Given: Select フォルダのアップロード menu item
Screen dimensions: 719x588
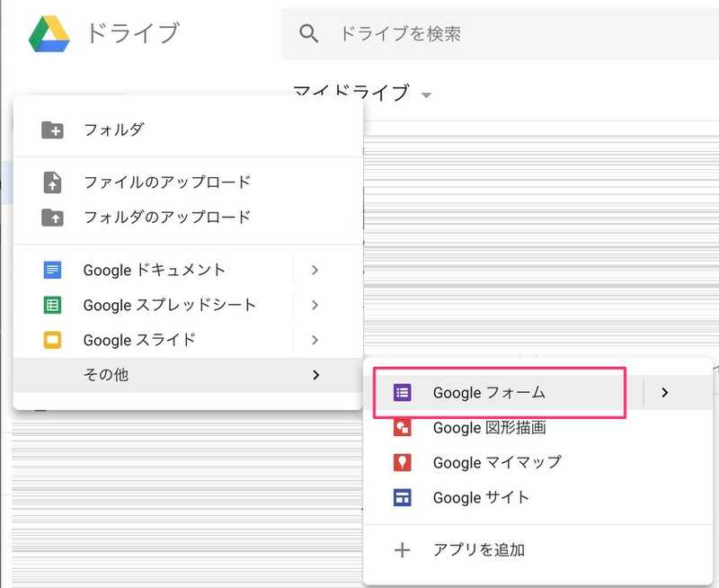Looking at the screenshot, I should click(x=188, y=218).
